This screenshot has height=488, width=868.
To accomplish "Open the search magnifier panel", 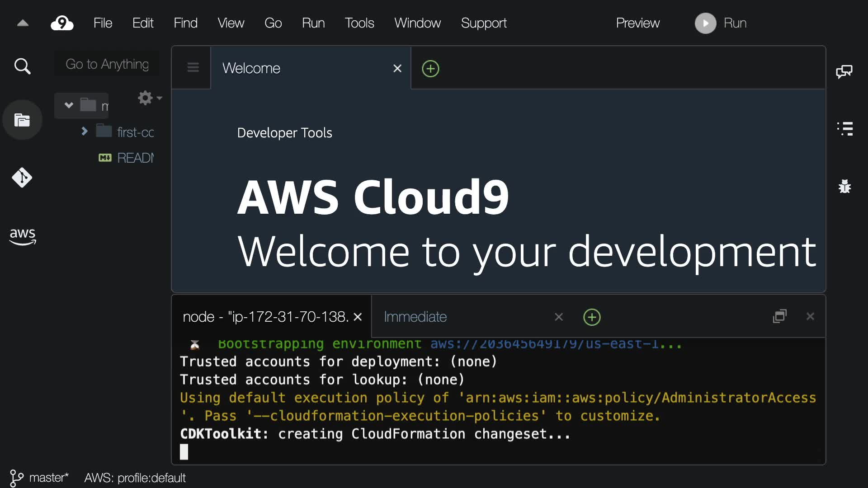I will 22,66.
